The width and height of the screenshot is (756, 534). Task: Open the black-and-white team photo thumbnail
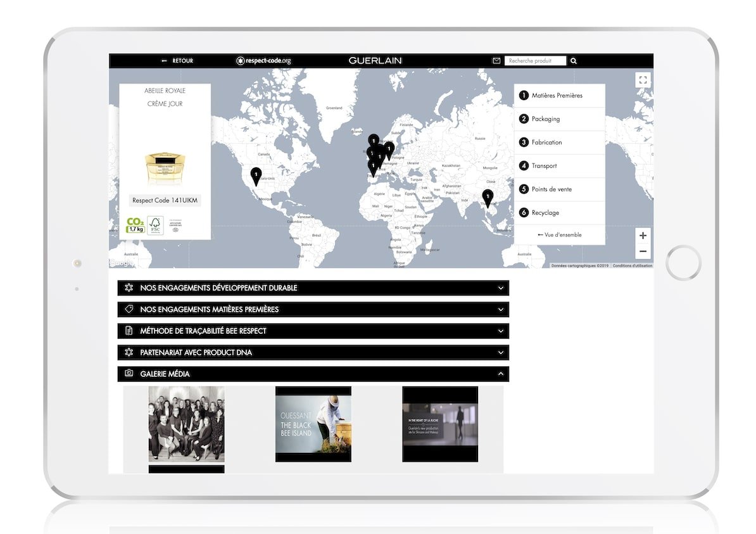pyautogui.click(x=187, y=424)
